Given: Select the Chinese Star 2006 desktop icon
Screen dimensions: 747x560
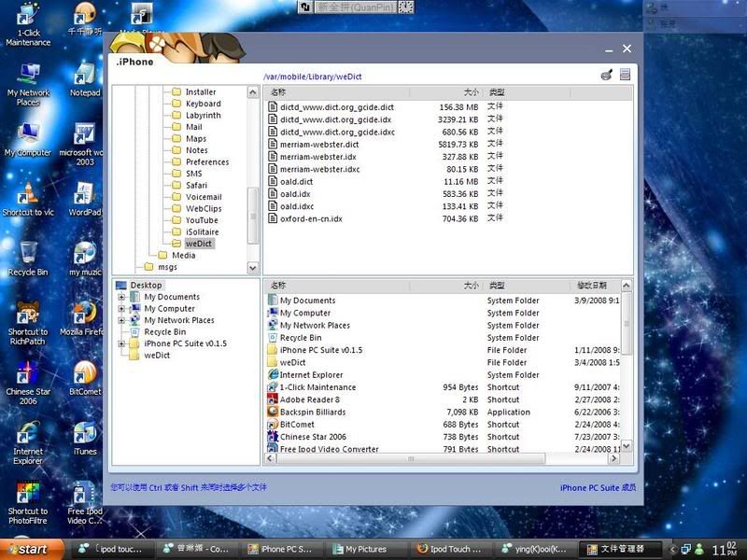Looking at the screenshot, I should (x=28, y=383).
